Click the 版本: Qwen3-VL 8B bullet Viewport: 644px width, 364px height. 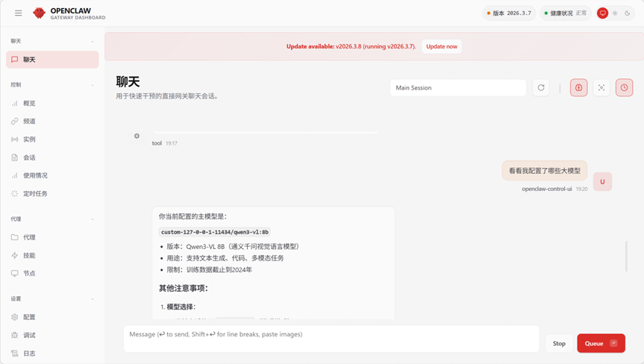point(233,247)
